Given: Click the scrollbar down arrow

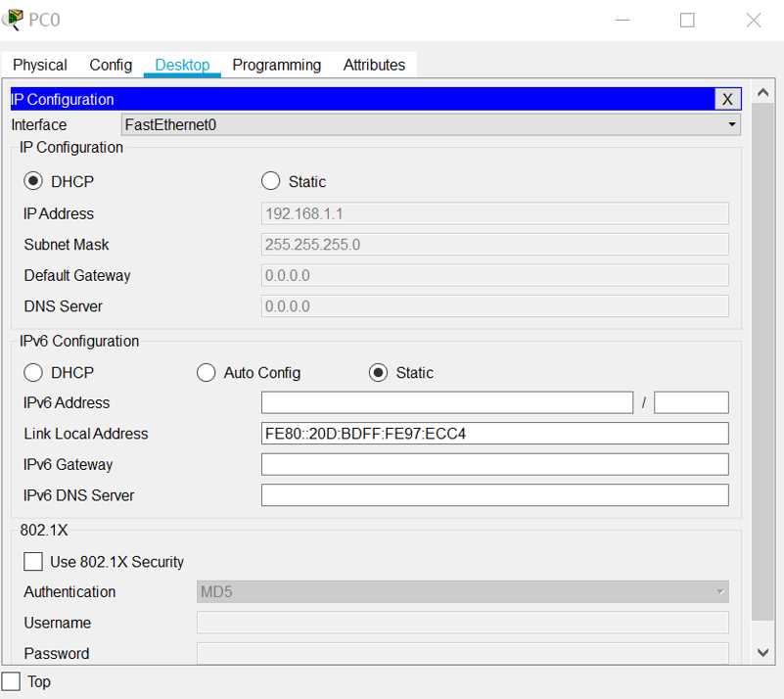Looking at the screenshot, I should tap(763, 652).
